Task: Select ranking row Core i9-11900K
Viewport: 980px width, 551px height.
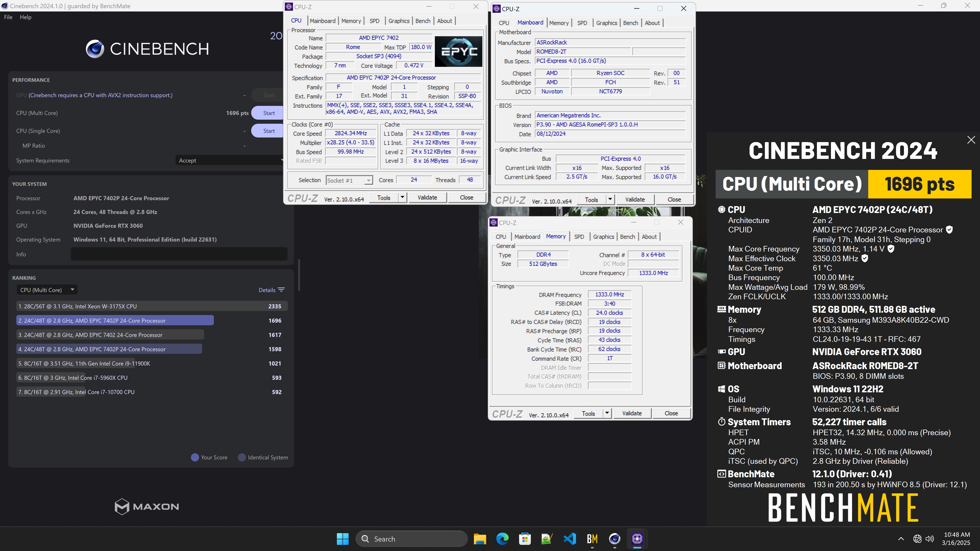Action: point(152,364)
